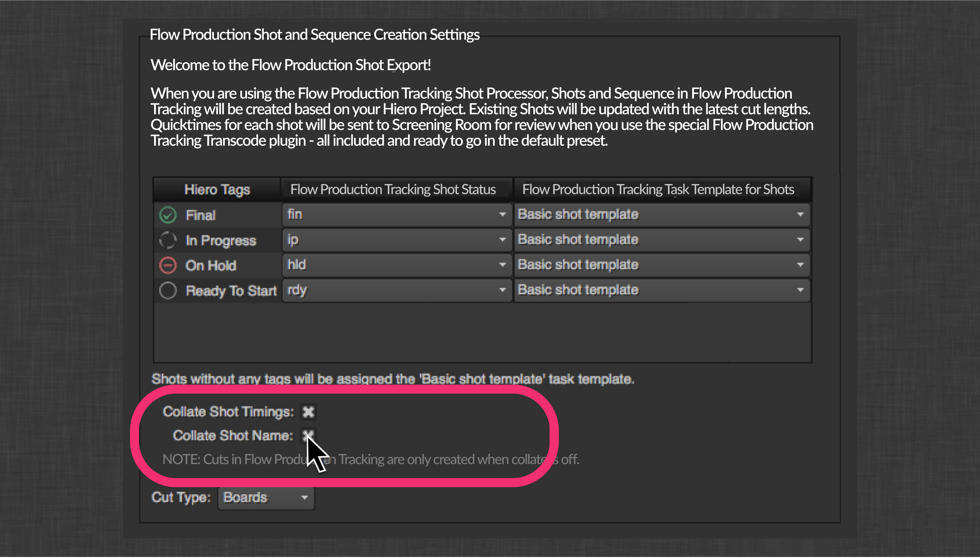Select the 'Ready To Start' tag row label
980x558 pixels.
click(x=231, y=291)
